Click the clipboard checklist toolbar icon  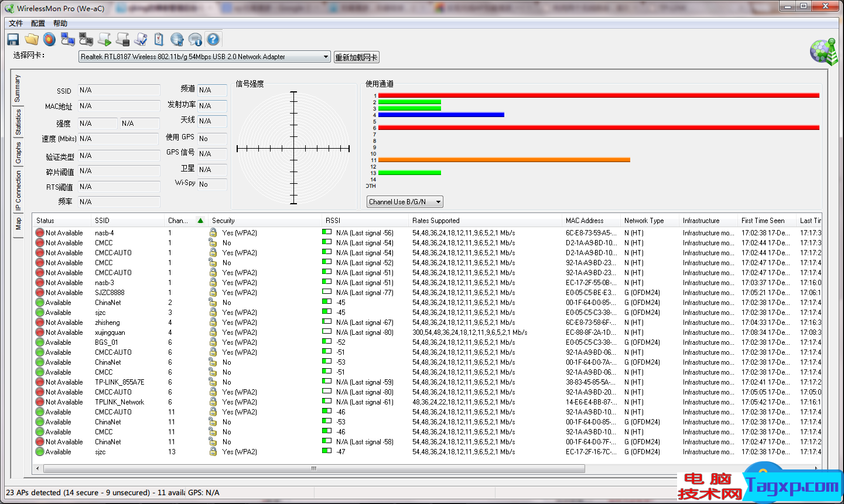tap(159, 39)
